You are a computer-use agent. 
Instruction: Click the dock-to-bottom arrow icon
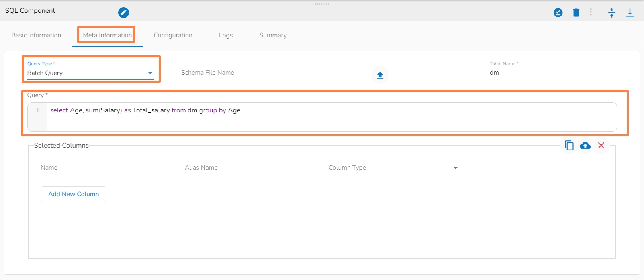(x=630, y=13)
